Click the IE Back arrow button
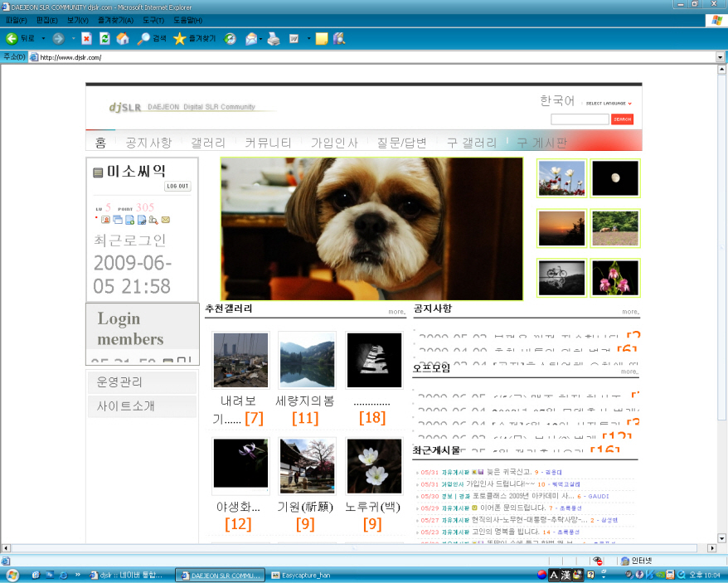Screen dimensions: 728x583 click(x=12, y=38)
